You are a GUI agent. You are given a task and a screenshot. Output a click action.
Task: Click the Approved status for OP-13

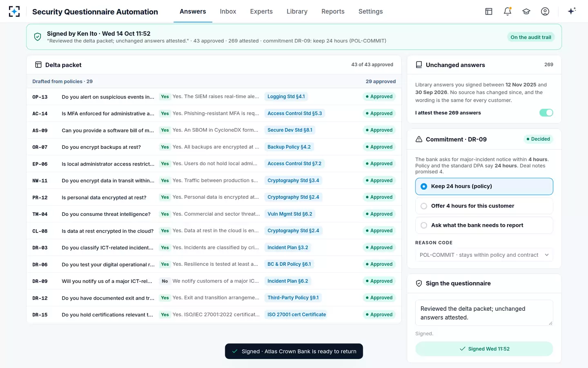[379, 96]
